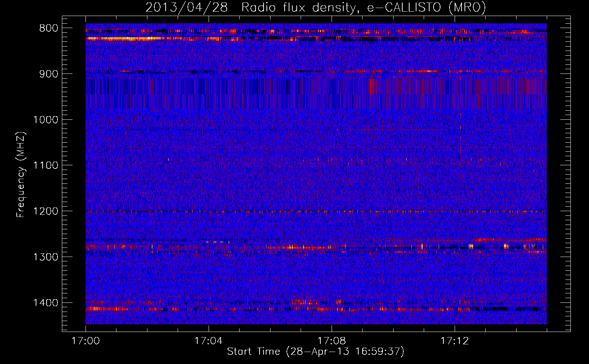The width and height of the screenshot is (589, 364).
Task: Select the 1400 frequency axis label
Action: pyautogui.click(x=46, y=303)
